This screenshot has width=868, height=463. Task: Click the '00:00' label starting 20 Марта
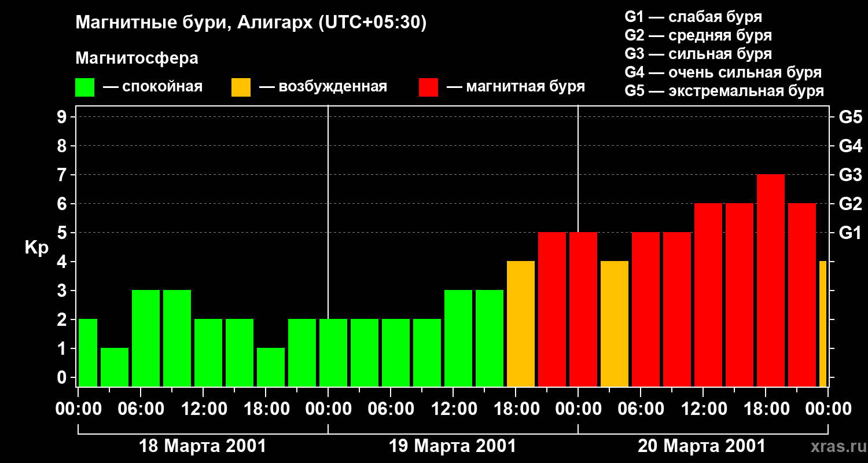[578, 409]
